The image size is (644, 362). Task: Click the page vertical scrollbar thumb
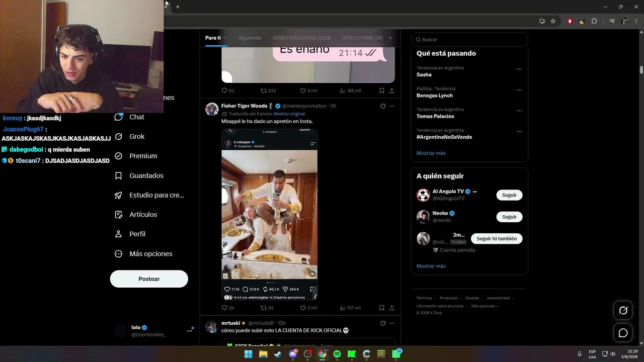pos(641,70)
